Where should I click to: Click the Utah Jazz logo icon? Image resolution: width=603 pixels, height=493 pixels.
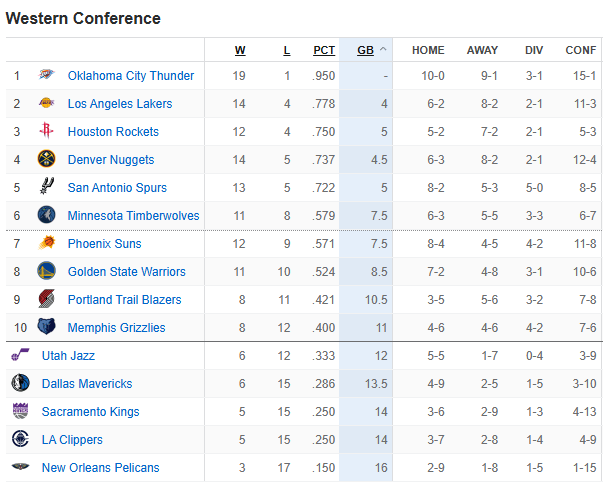pos(21,356)
